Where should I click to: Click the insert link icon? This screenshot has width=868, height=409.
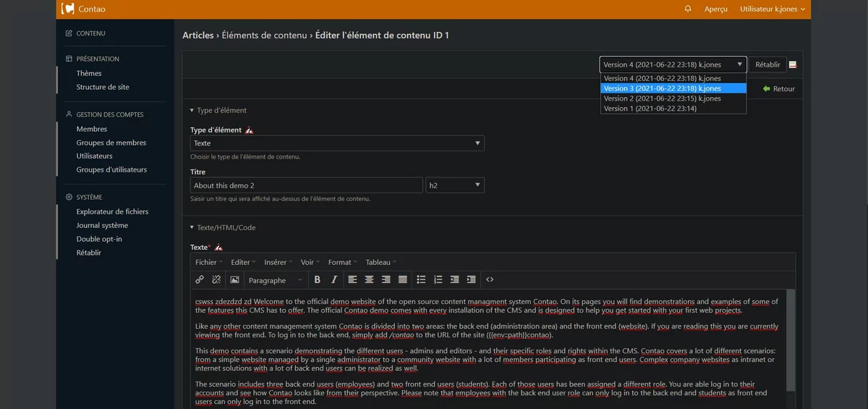pyautogui.click(x=200, y=279)
